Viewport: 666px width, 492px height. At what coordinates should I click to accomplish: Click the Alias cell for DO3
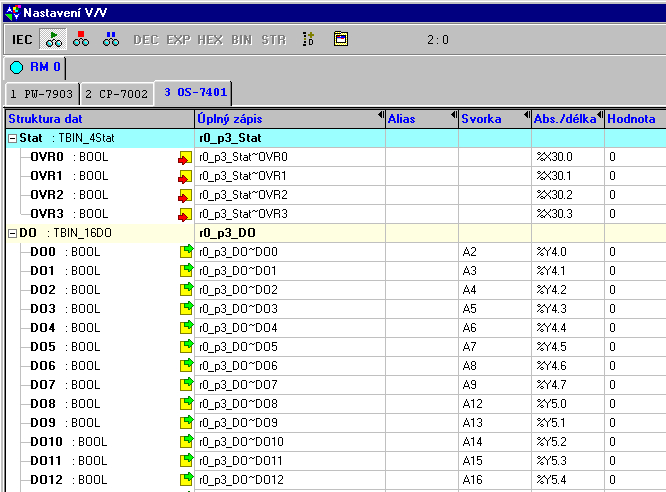coord(422,309)
